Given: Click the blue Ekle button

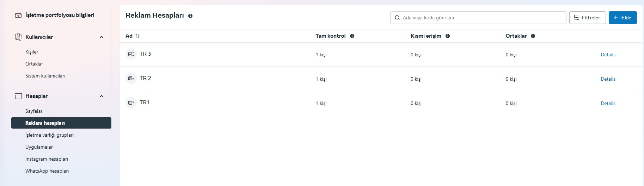Looking at the screenshot, I should coord(622,18).
